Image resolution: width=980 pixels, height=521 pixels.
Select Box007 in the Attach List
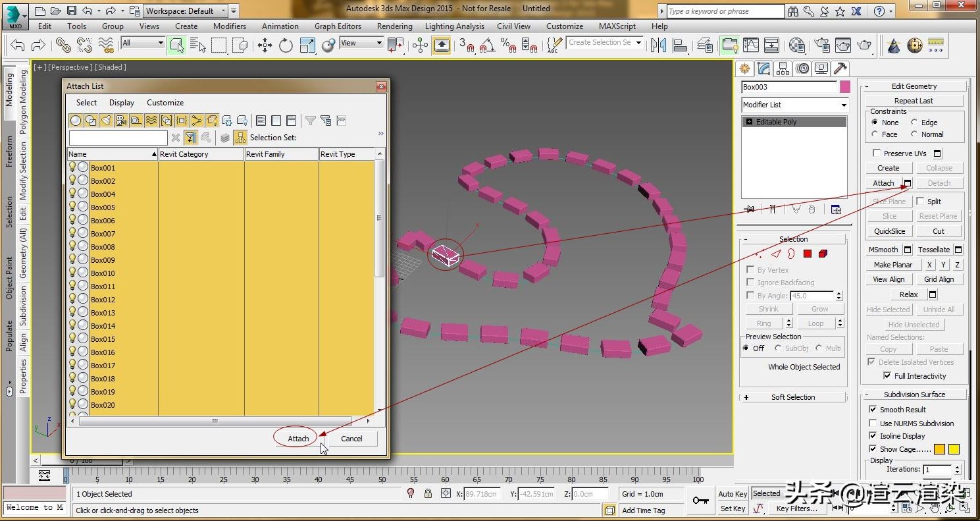click(x=103, y=233)
